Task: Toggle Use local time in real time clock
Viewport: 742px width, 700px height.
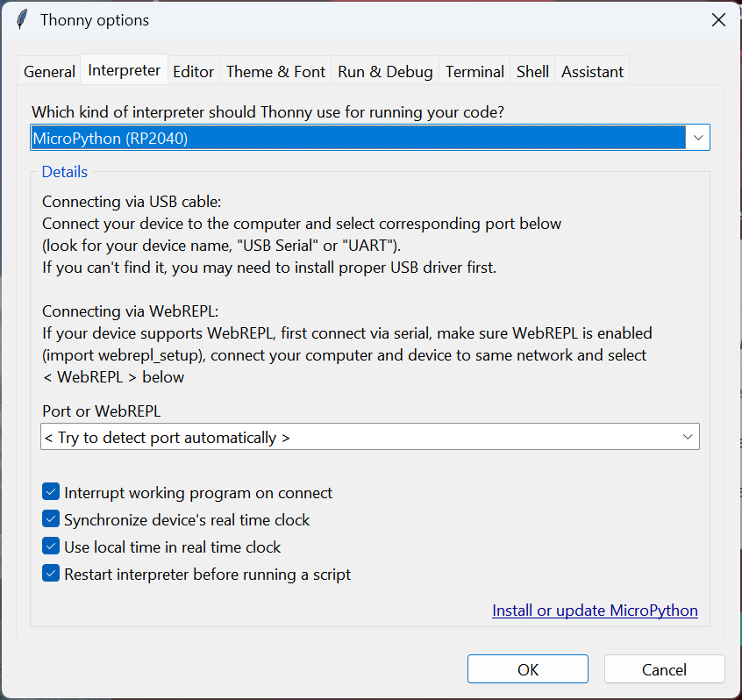Action: [51, 547]
